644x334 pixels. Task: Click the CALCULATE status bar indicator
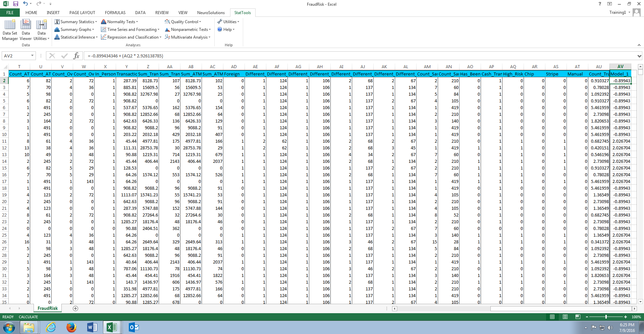[x=28, y=317]
